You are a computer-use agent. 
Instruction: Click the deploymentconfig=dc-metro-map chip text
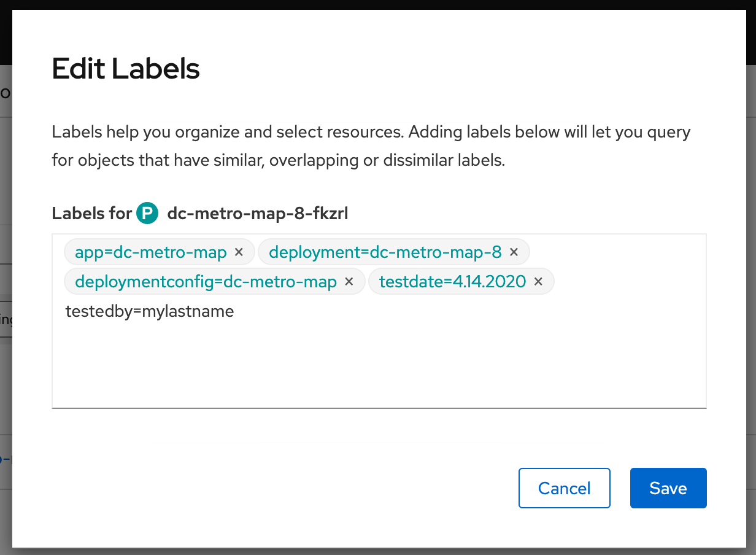tap(206, 282)
